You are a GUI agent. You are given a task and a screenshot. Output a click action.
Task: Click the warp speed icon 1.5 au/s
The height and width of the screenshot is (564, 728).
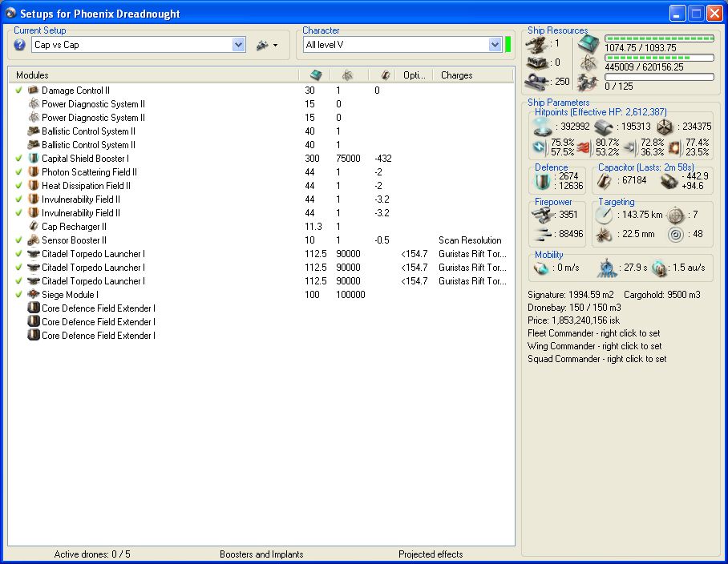click(x=659, y=268)
